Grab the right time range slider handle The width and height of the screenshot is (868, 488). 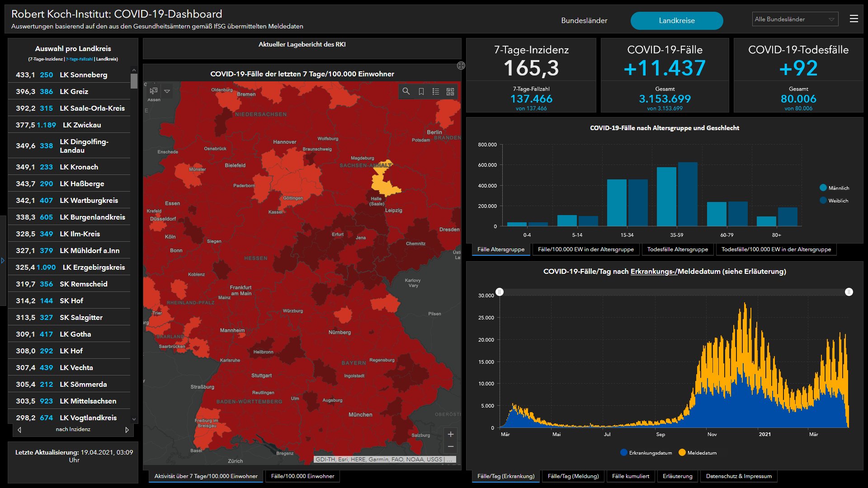click(849, 292)
